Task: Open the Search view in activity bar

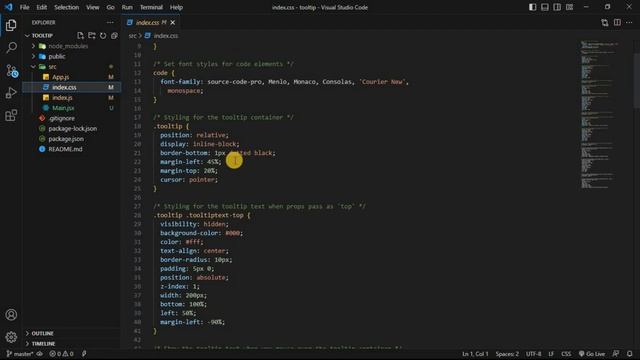Action: tap(11, 48)
